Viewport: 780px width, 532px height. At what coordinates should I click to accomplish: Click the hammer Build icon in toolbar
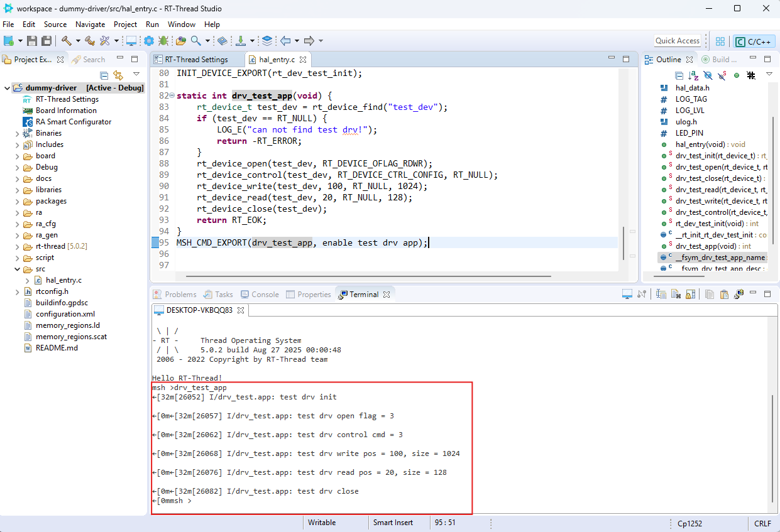coord(66,41)
